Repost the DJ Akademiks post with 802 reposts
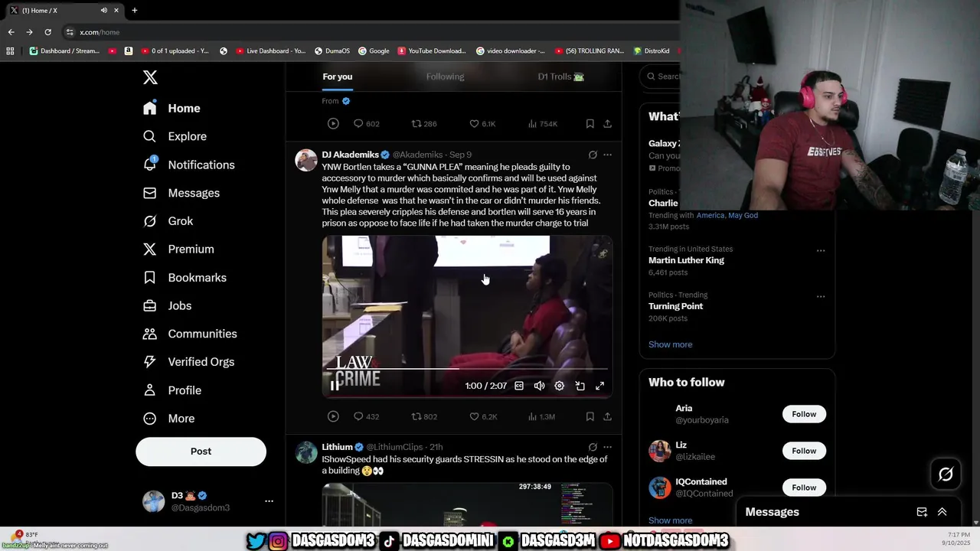 (424, 416)
